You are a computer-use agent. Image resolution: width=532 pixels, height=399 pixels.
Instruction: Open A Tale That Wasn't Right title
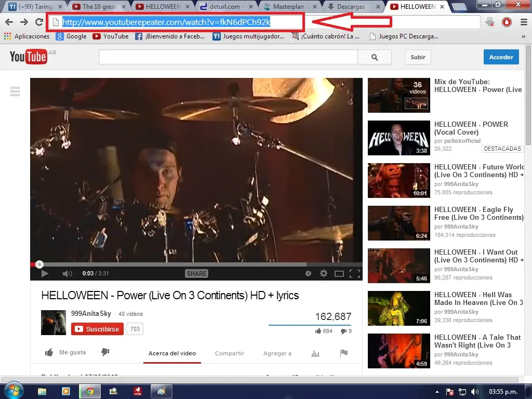coord(477,341)
